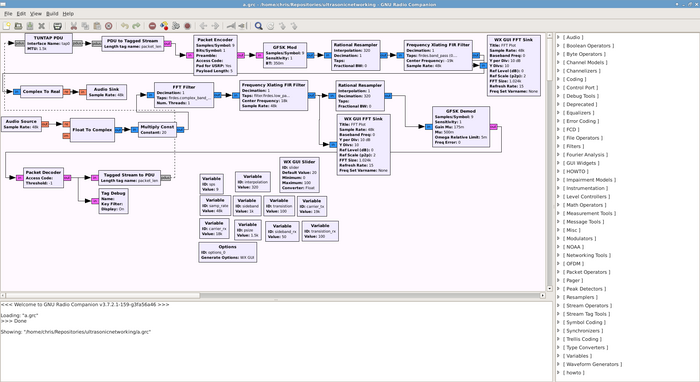Click the Execute flow graph gears icon
Screen dimensions: 700x382
click(x=176, y=26)
